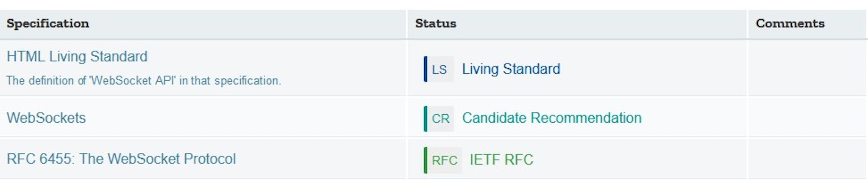Select the Candidate Recommendation status label
The width and height of the screenshot is (868, 187).
point(551,118)
